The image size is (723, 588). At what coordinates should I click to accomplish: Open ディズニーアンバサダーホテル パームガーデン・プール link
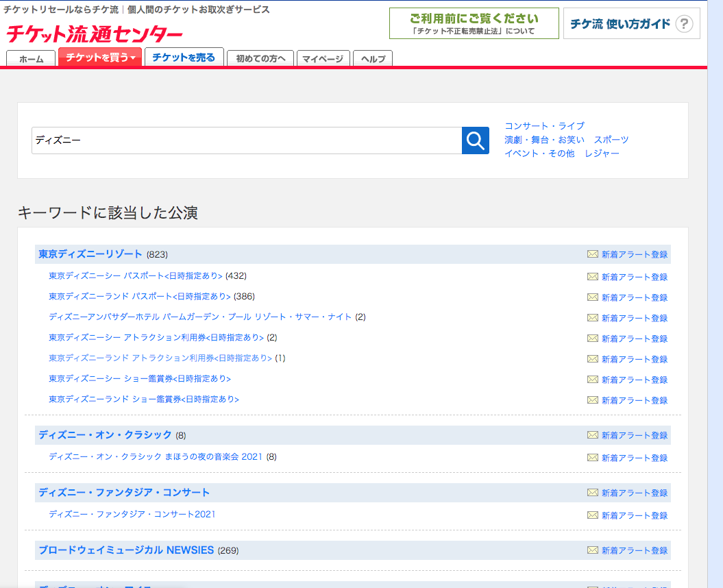(200, 317)
